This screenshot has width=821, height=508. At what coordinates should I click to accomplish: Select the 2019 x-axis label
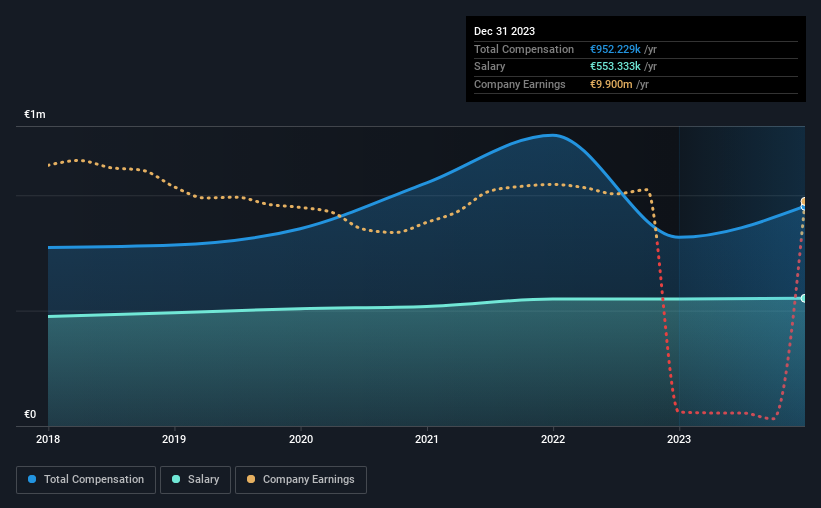[x=174, y=439]
